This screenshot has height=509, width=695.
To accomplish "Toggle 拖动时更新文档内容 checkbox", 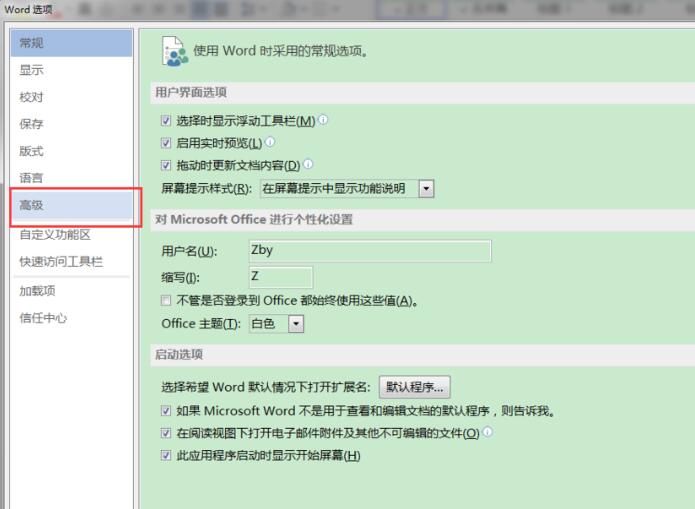I will [x=166, y=165].
